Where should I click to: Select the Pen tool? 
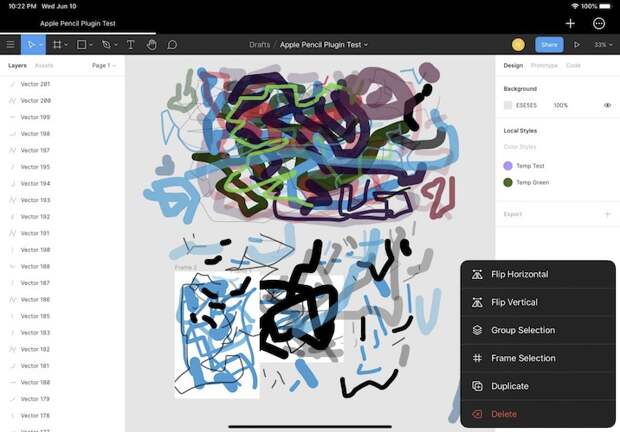(x=106, y=45)
